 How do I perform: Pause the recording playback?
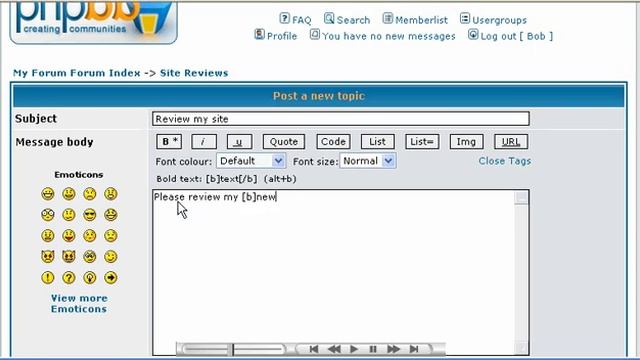[373, 349]
